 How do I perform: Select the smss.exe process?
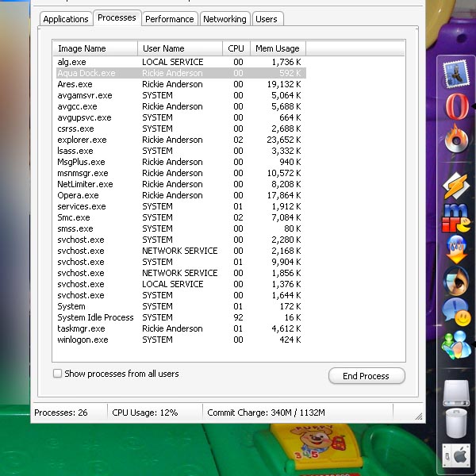[181, 228]
